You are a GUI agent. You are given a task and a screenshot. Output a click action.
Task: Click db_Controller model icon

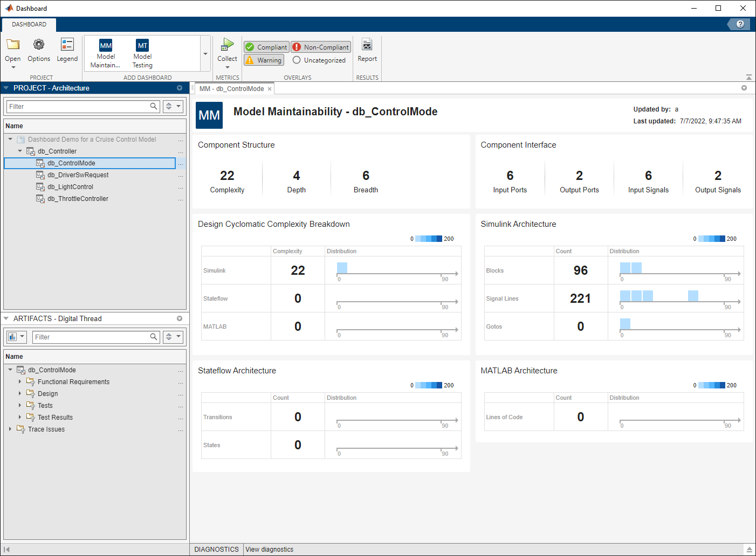[x=31, y=151]
